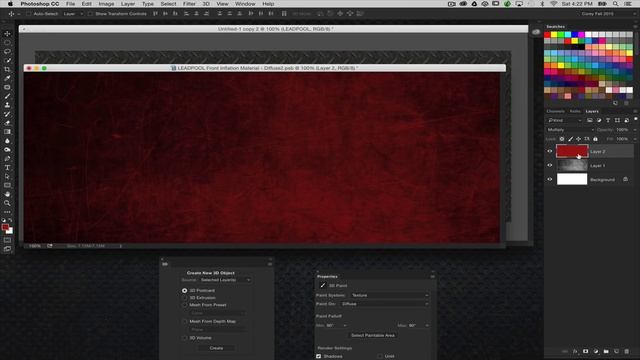Switch to the Paths tab

point(575,111)
